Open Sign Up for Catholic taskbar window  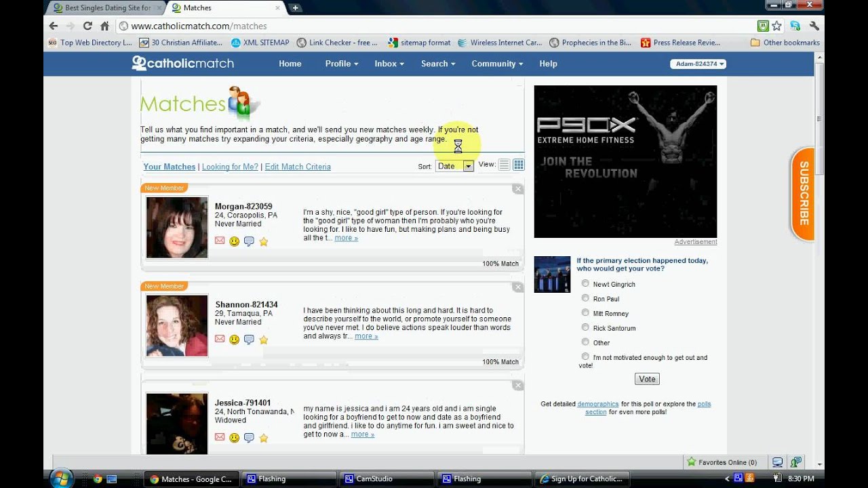pos(582,479)
